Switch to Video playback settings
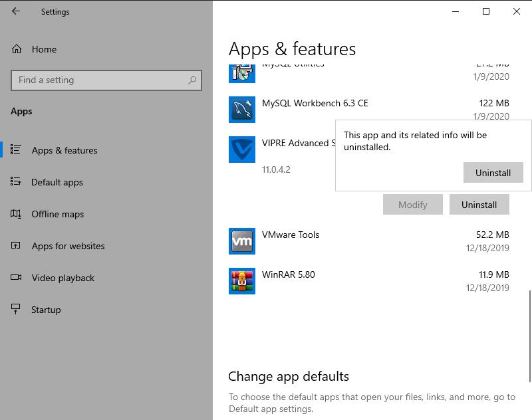This screenshot has width=532, height=420. pyautogui.click(x=63, y=278)
